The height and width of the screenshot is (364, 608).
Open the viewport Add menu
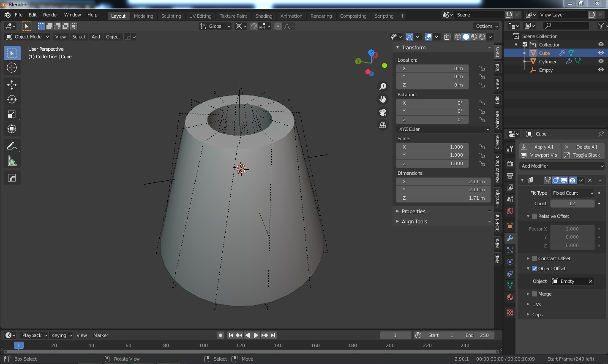(96, 37)
